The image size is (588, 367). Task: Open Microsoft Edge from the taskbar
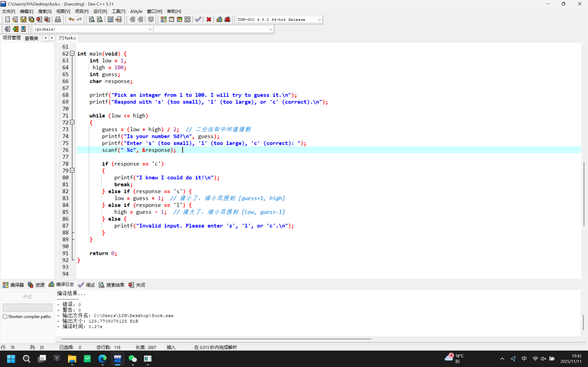point(102,359)
